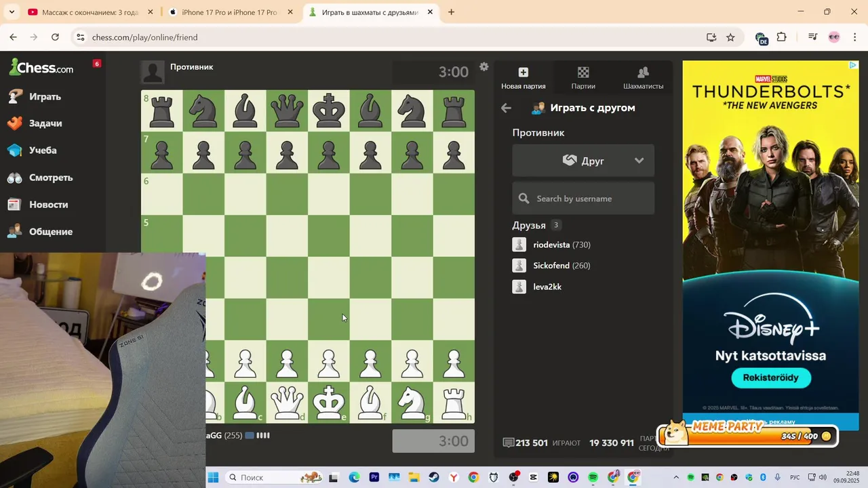
Task: Open Steam from the taskbar
Action: point(434,477)
